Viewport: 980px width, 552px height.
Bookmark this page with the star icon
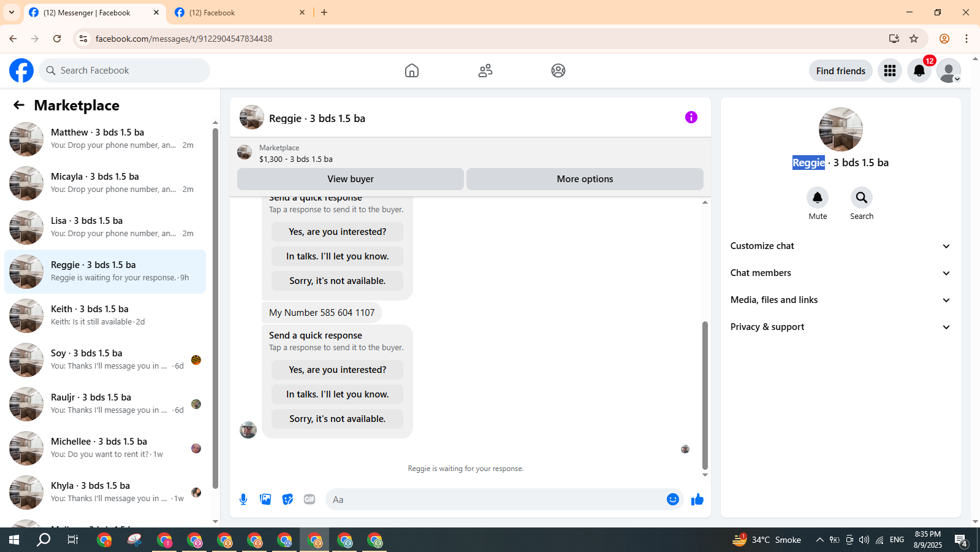coord(914,39)
